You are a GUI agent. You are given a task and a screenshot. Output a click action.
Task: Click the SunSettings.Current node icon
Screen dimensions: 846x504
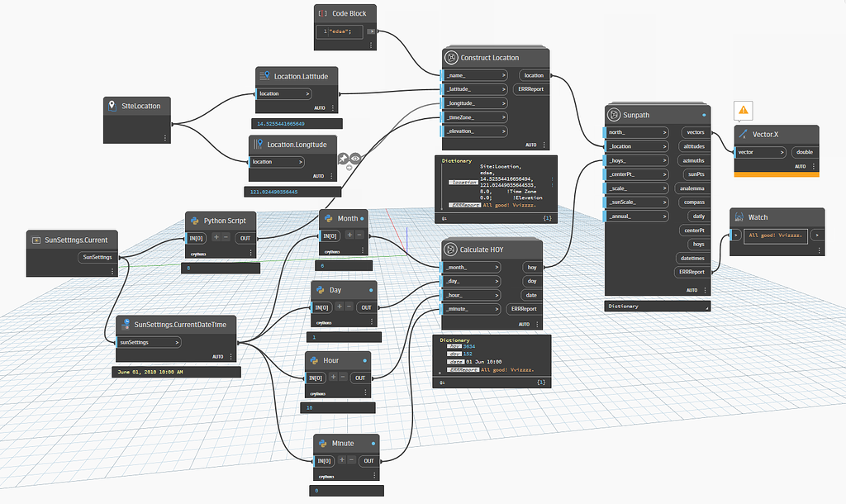tap(36, 240)
